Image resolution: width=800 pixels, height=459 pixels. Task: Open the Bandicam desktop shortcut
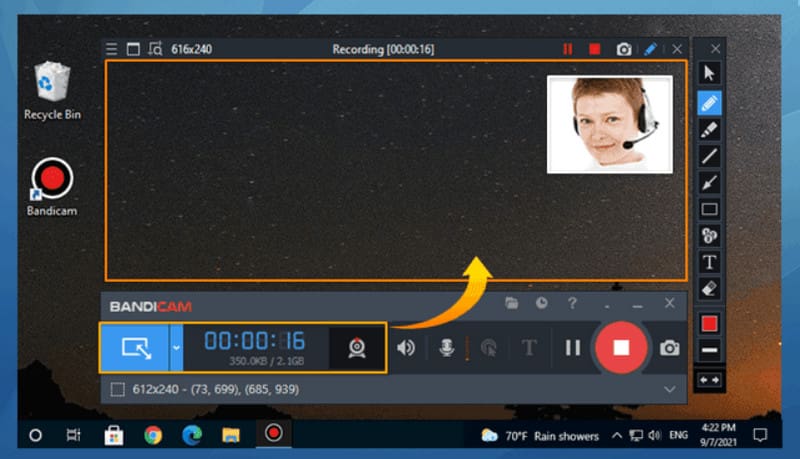coord(52,187)
